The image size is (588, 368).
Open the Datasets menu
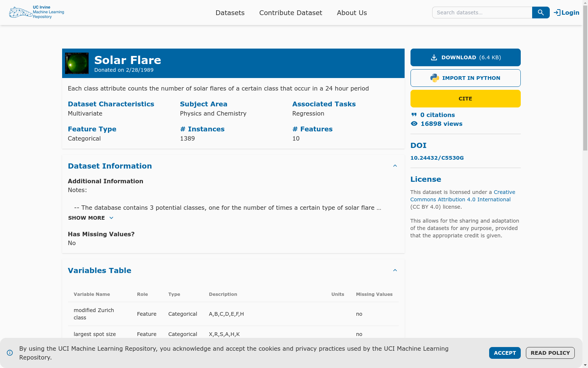click(x=230, y=13)
